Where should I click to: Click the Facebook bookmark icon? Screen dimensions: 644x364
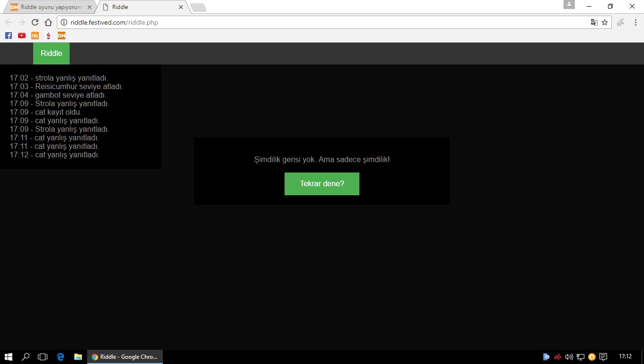[9, 36]
